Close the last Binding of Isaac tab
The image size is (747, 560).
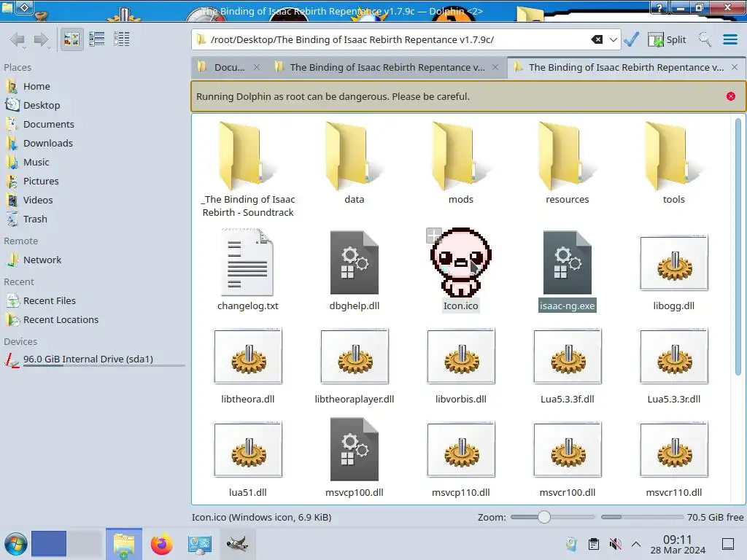tap(735, 67)
